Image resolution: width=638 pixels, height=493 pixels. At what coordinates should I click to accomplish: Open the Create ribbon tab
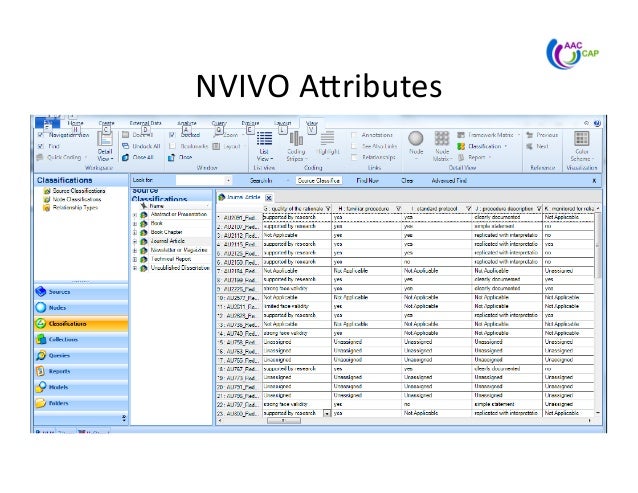pyautogui.click(x=107, y=123)
